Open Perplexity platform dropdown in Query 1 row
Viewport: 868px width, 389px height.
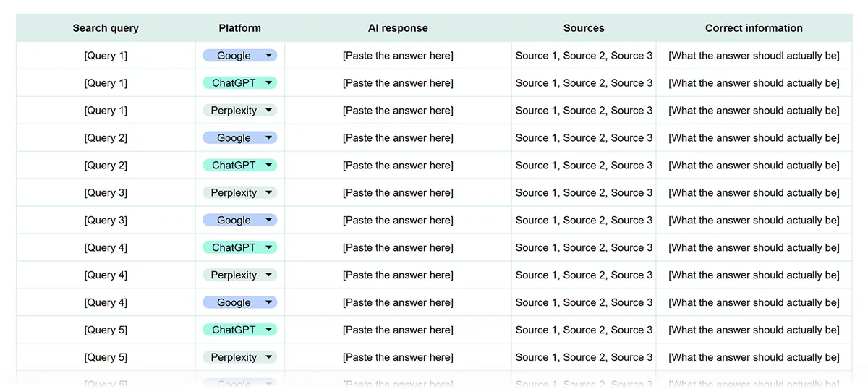tap(239, 111)
